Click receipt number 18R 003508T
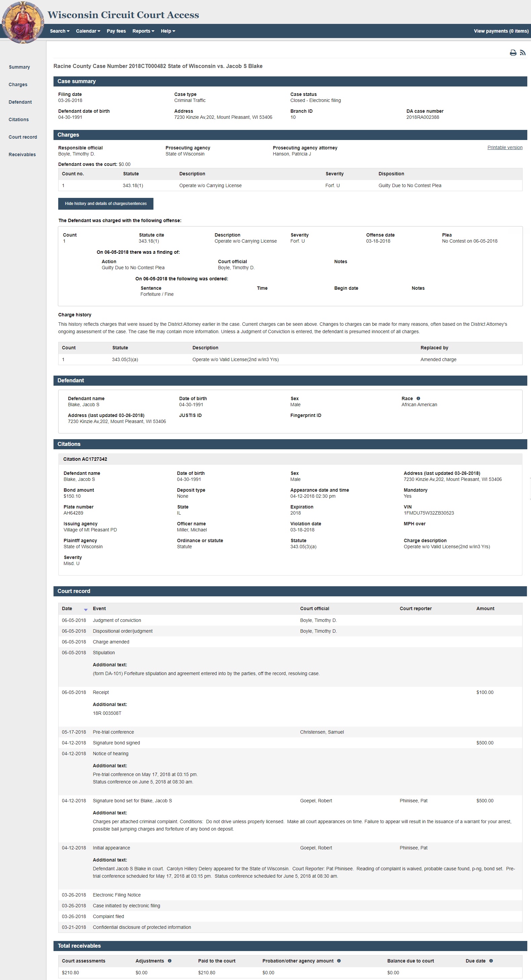Screen dimensions: 531x980 (x=107, y=713)
